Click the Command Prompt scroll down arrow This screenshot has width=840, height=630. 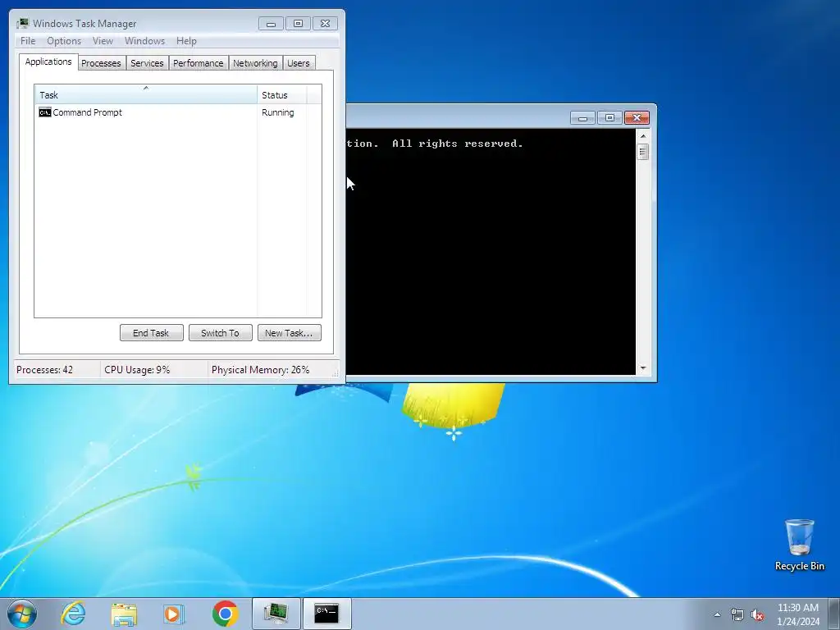click(643, 368)
